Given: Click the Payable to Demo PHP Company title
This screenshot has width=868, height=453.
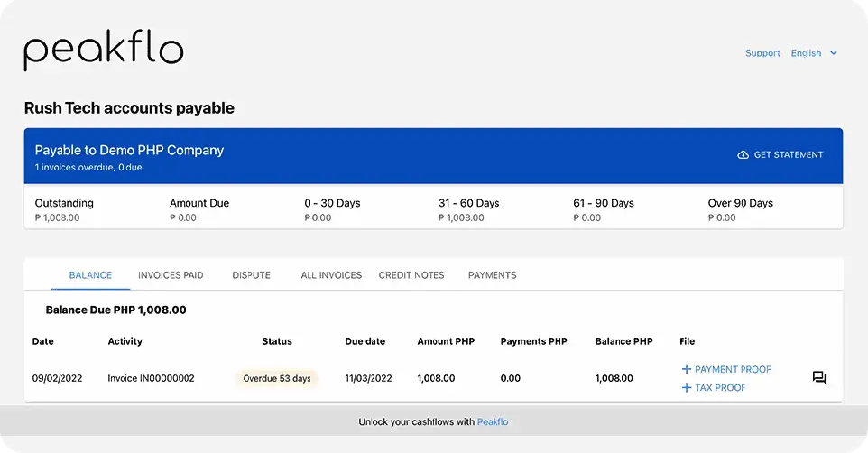Looking at the screenshot, I should (129, 150).
